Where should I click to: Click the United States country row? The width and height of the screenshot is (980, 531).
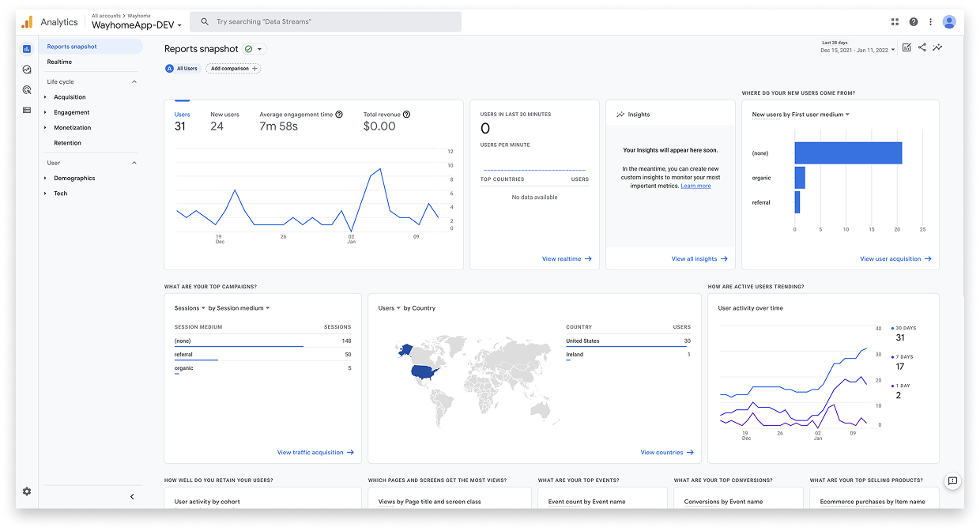tap(628, 341)
